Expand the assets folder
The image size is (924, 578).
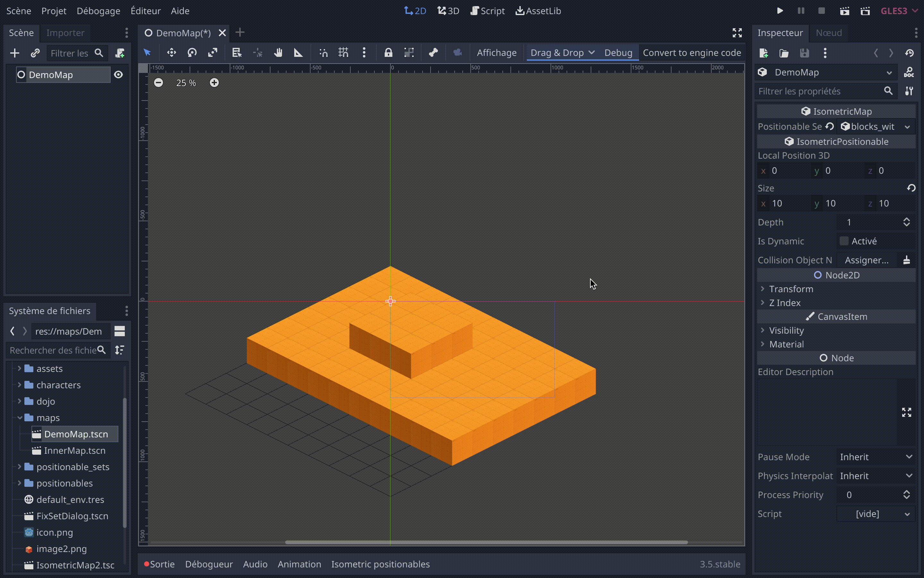(20, 369)
